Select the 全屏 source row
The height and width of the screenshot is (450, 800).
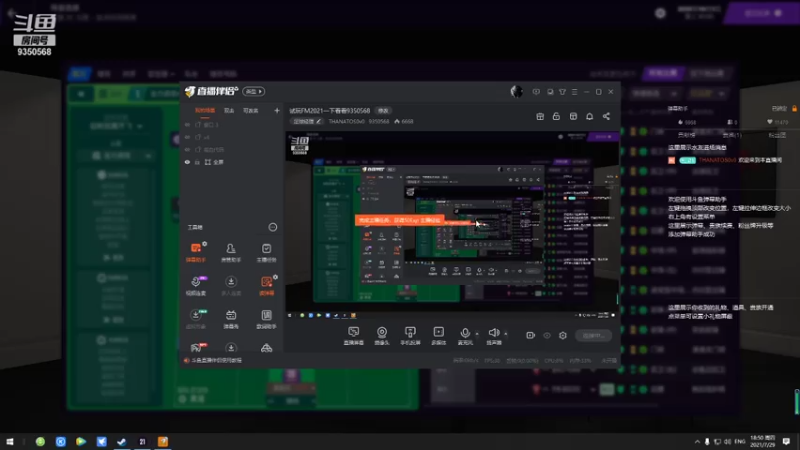pos(232,162)
